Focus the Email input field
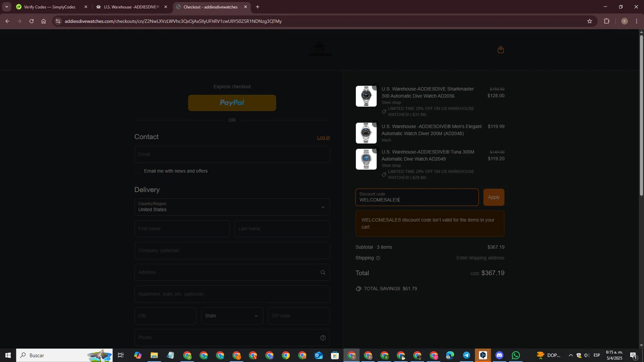The image size is (644, 362). coord(232,154)
